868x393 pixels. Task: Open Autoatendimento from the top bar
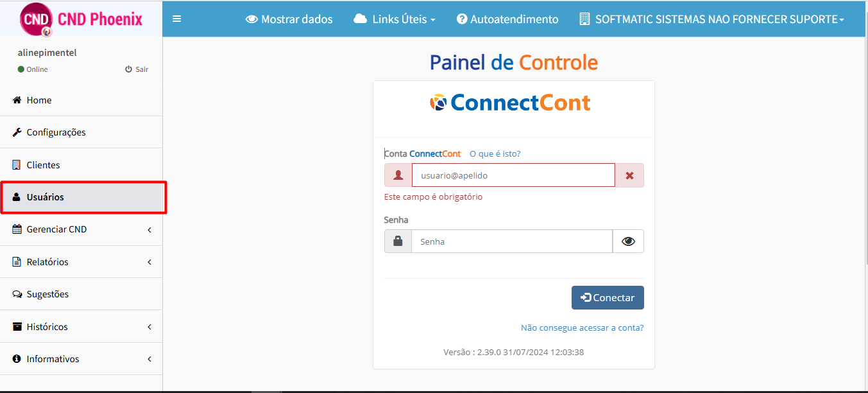click(x=507, y=19)
